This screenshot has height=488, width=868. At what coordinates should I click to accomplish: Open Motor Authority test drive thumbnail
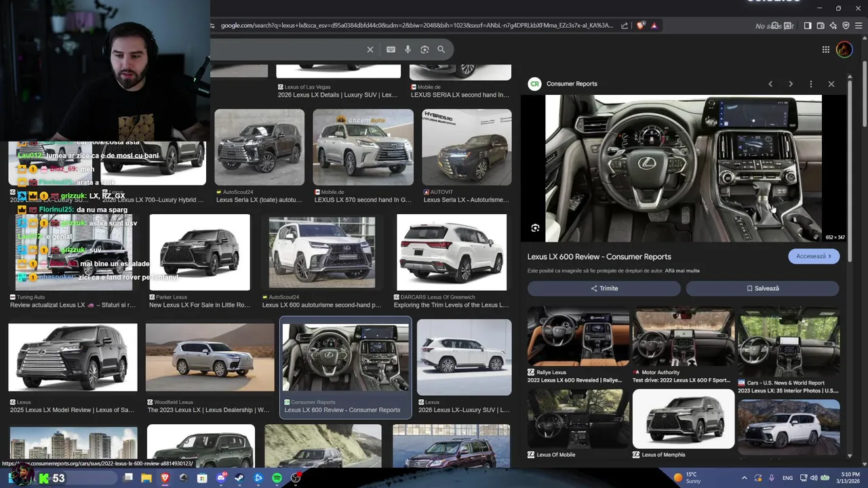point(684,336)
